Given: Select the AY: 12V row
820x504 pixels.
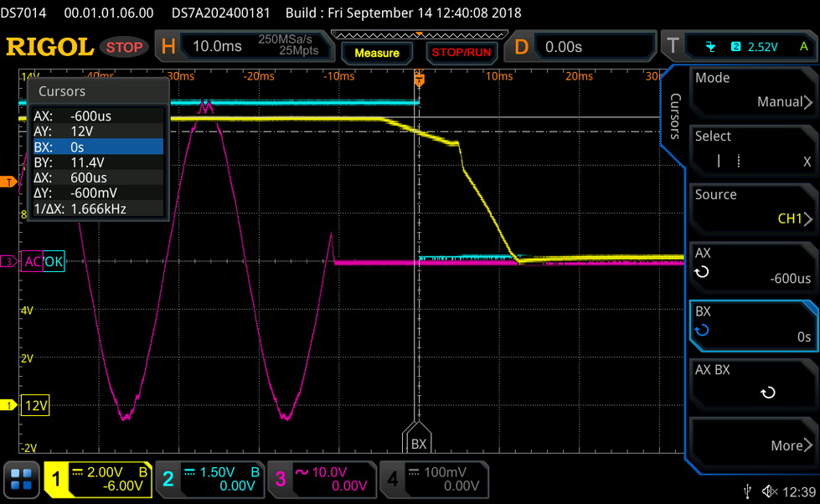Looking at the screenshot, I should tap(98, 131).
